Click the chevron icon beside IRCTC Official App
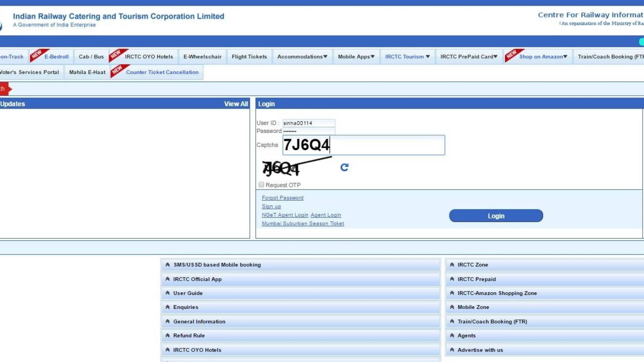This screenshot has width=644, height=362. point(168,279)
